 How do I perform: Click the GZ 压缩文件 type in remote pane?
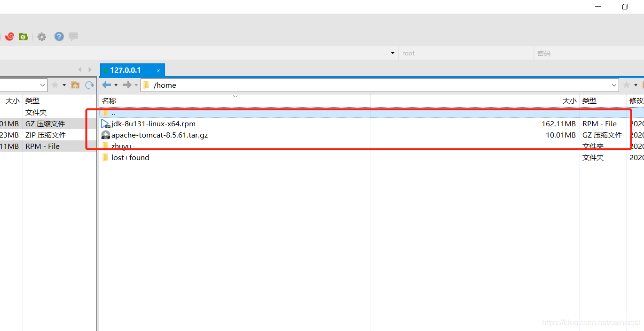pyautogui.click(x=602, y=135)
